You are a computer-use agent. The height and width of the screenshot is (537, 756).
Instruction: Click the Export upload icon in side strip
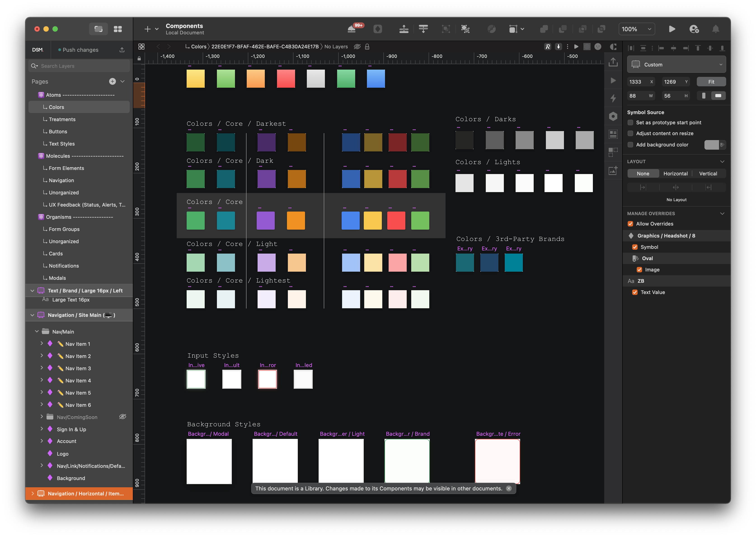[x=613, y=62]
